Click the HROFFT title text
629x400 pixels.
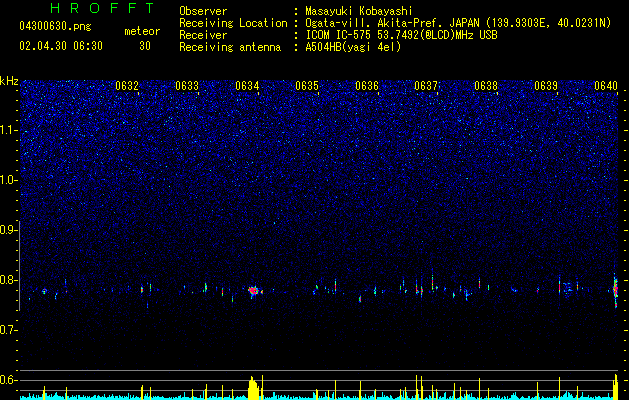[103, 8]
